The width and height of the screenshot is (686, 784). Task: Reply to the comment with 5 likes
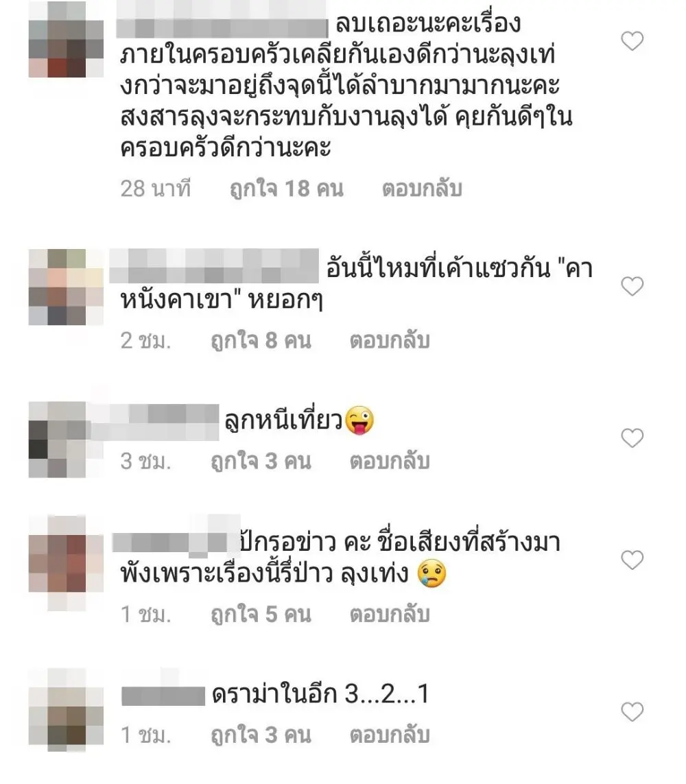(x=390, y=615)
